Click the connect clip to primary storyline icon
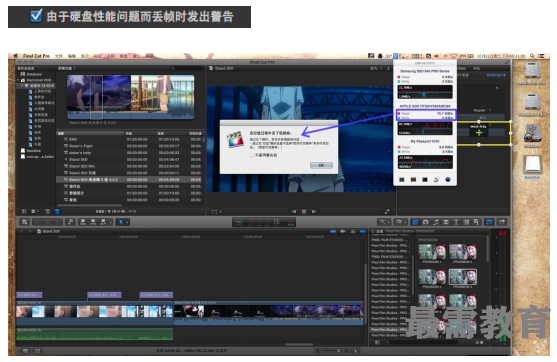 coord(83,222)
